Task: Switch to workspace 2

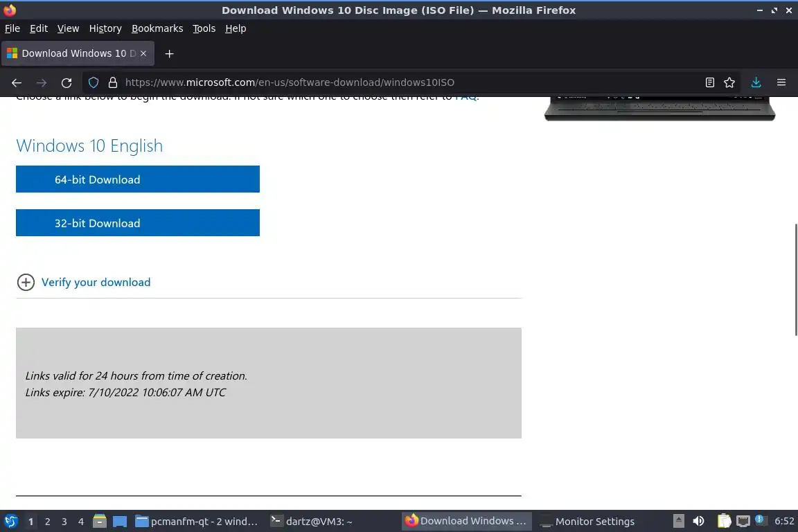Action: pos(47,522)
